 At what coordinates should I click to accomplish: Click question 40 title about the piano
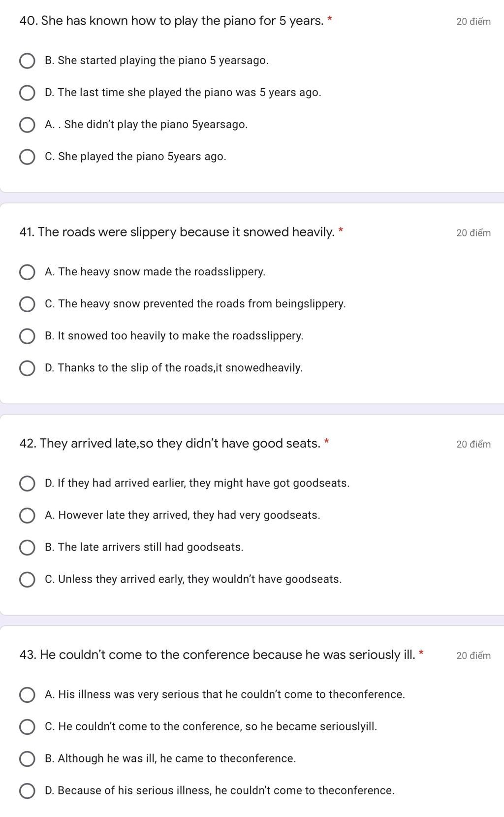(171, 21)
